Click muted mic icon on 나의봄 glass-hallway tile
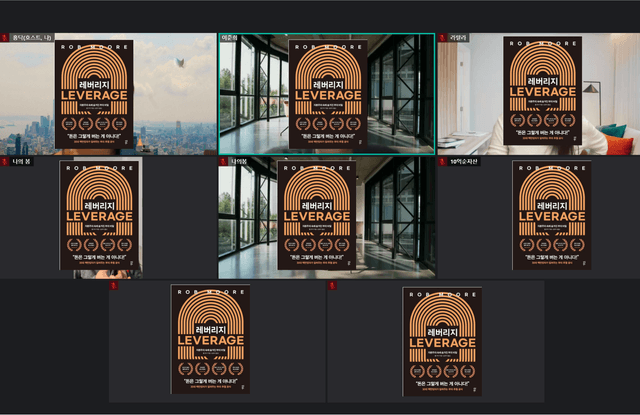Image resolution: width=640 pixels, height=415 pixels. point(223,162)
